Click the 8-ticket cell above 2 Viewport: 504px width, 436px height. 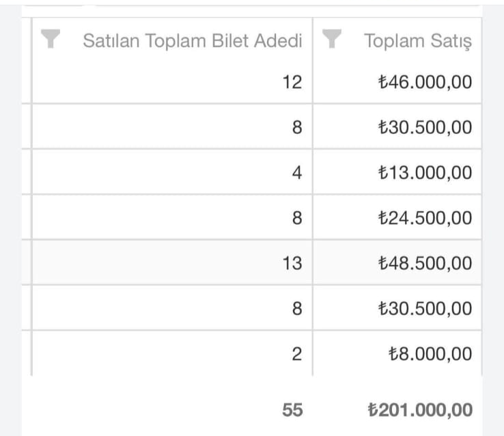tap(172, 308)
